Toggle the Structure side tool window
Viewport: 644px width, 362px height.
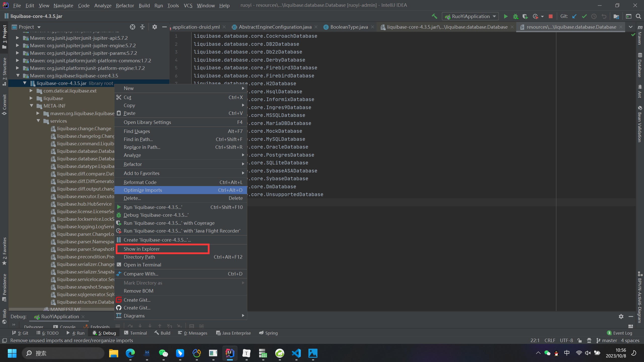click(4, 71)
